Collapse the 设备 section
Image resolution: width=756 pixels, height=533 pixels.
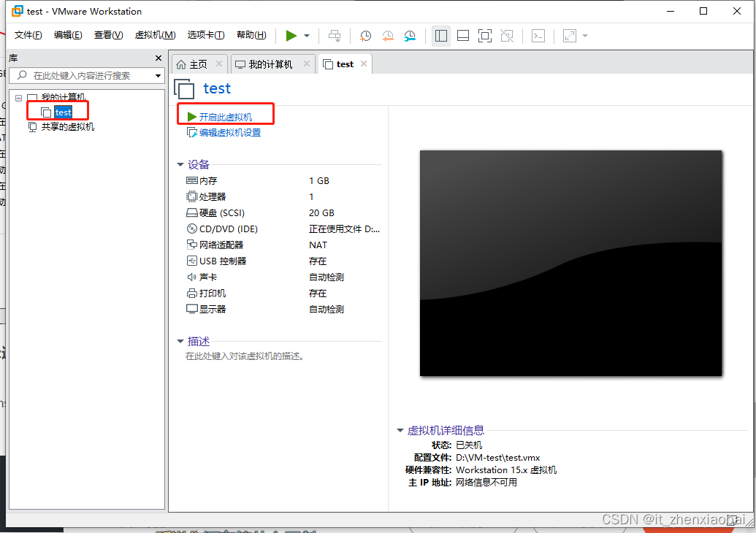point(180,165)
